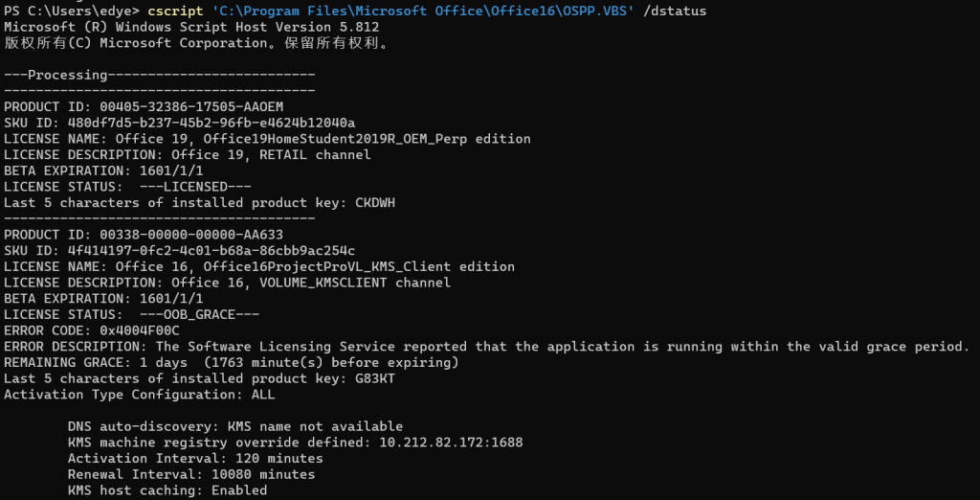Click the Windows Script Host Version line
The width and height of the screenshot is (980, 500).
tap(191, 27)
